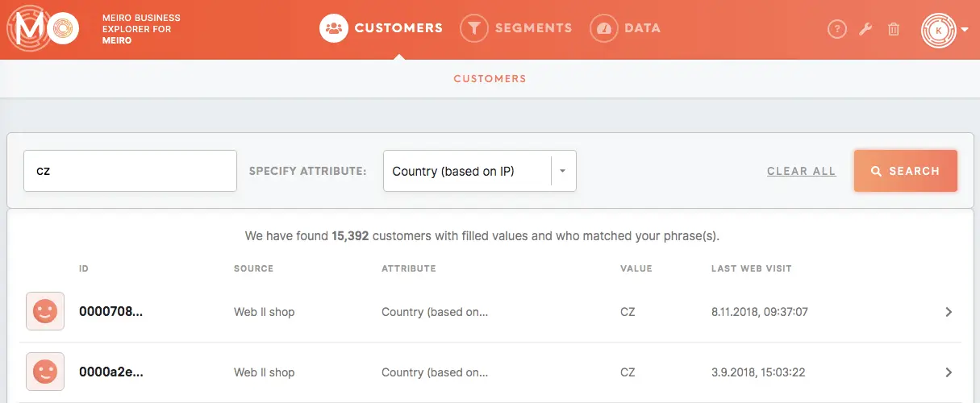Click the Meiro MO logo
Viewport: 980px width, 403px height.
(x=42, y=28)
